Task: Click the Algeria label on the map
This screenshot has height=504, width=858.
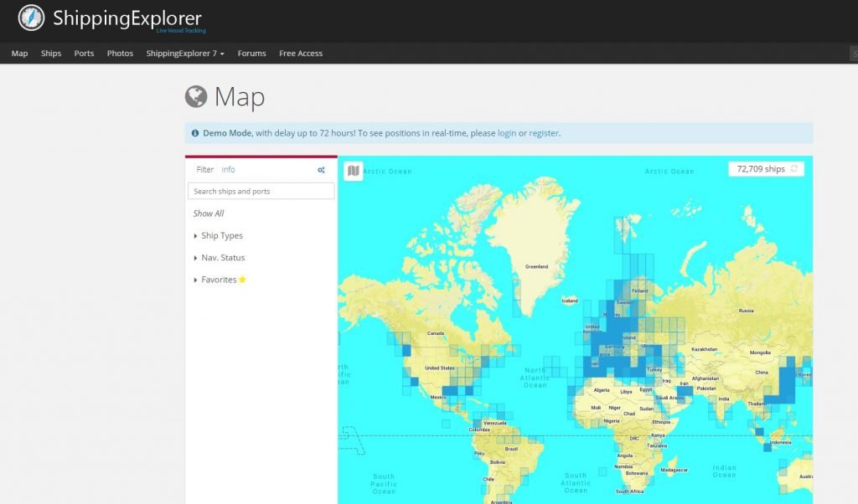Action: point(602,390)
